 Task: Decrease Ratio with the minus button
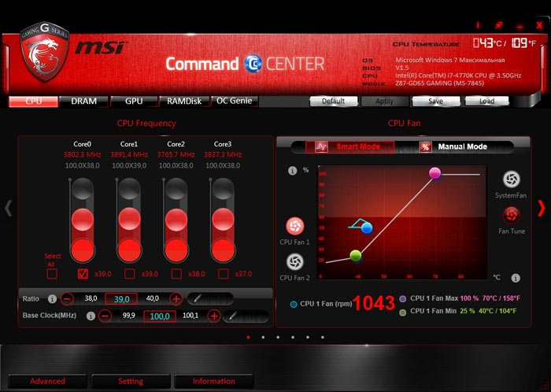(x=67, y=299)
